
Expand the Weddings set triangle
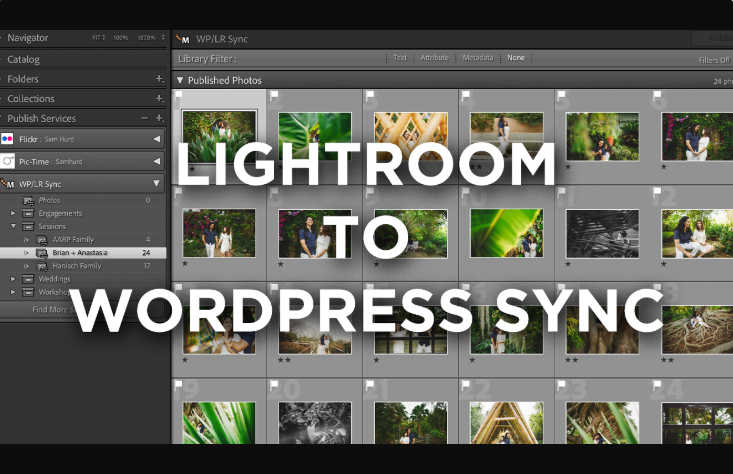[x=13, y=279]
